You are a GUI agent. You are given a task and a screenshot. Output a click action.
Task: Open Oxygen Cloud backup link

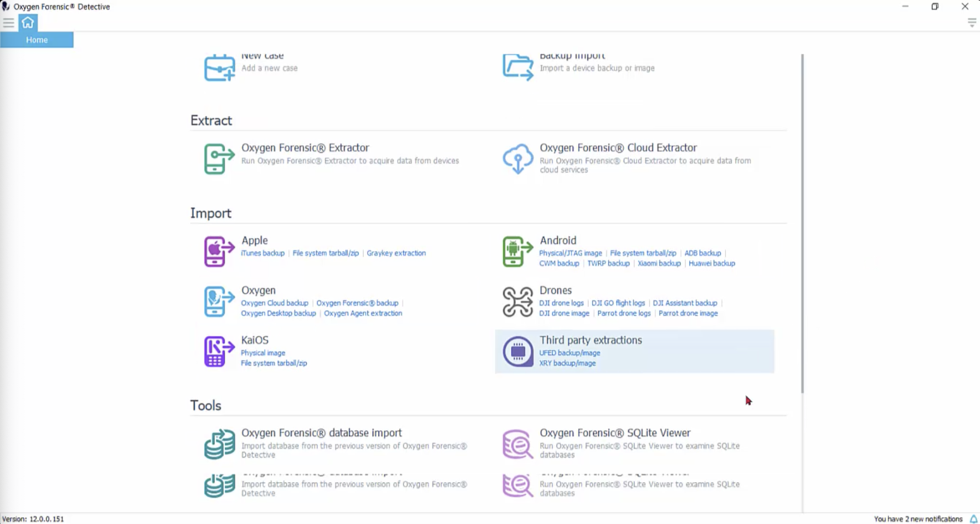(274, 303)
